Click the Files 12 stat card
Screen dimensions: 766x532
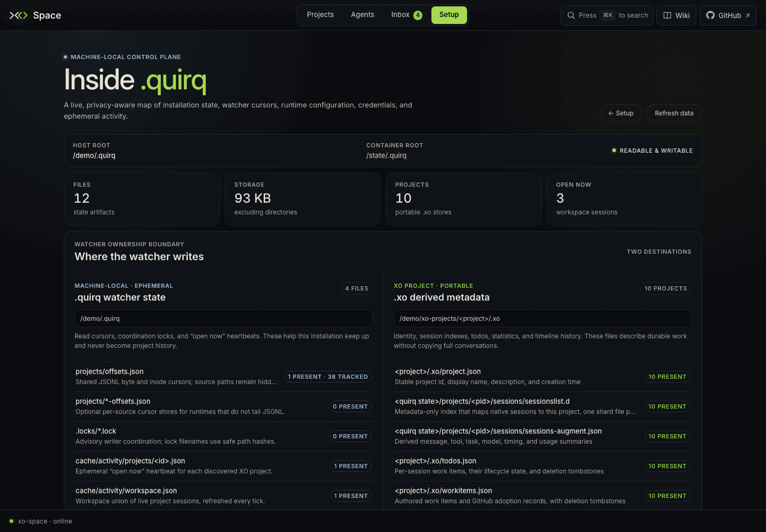pyautogui.click(x=141, y=199)
